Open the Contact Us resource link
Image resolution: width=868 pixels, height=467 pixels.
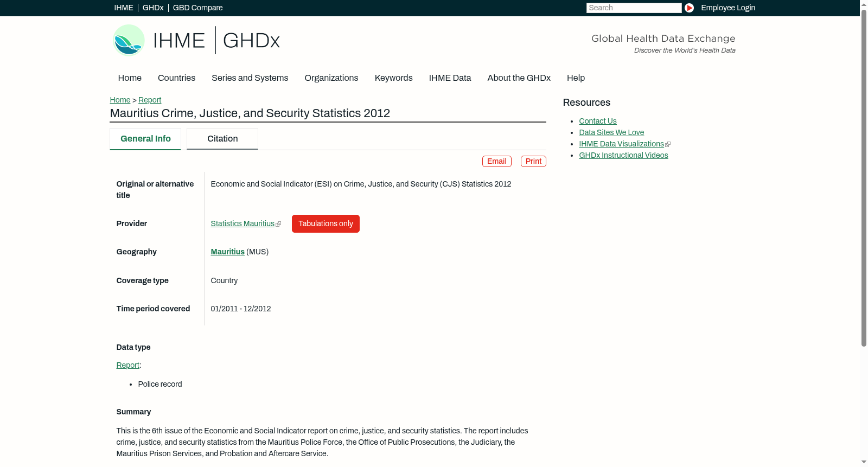coord(598,121)
